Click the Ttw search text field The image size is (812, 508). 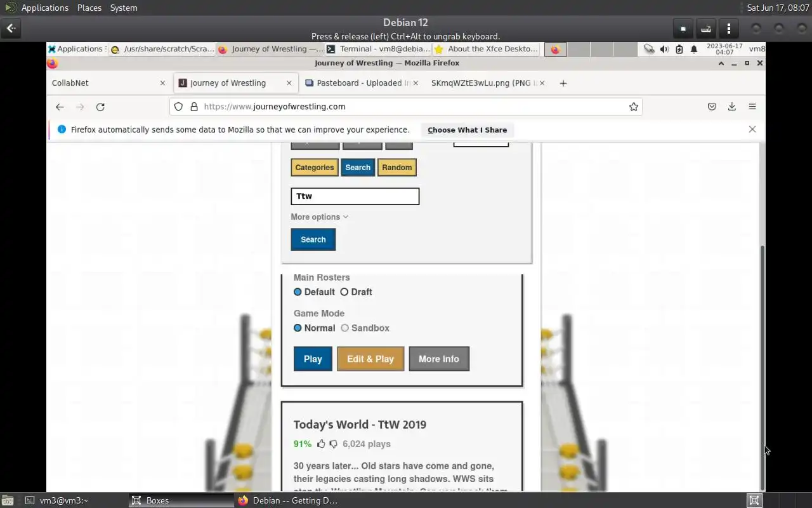click(x=355, y=196)
